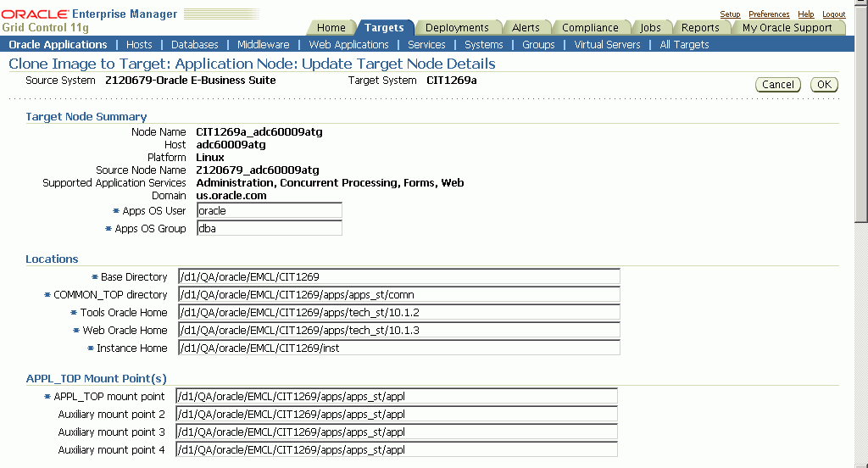Go to the Alerts tab
The image size is (868, 468).
(526, 28)
